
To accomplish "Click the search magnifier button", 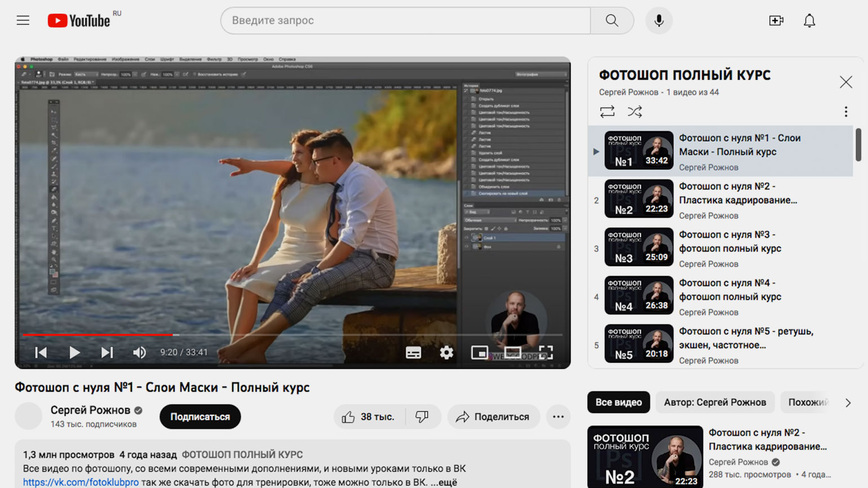I will [612, 21].
